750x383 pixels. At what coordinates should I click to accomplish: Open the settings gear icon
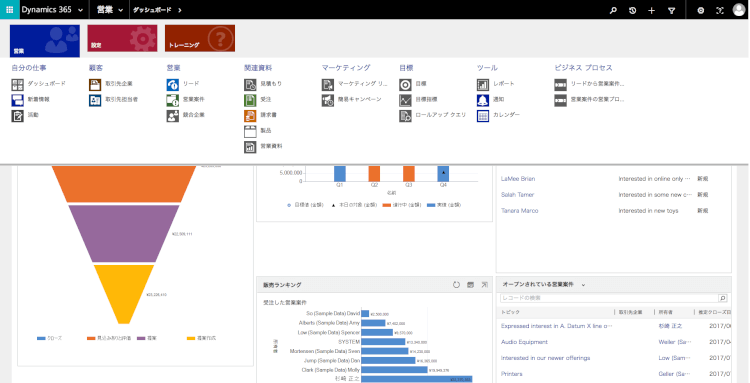(701, 10)
